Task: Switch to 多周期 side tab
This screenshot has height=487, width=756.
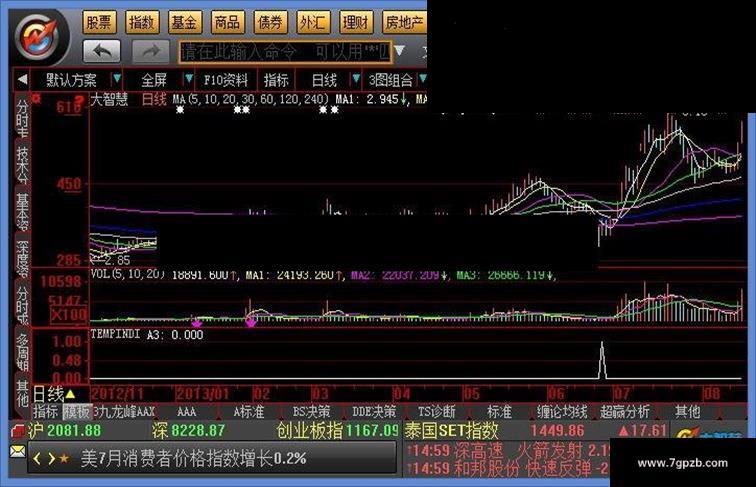Action: pyautogui.click(x=22, y=352)
